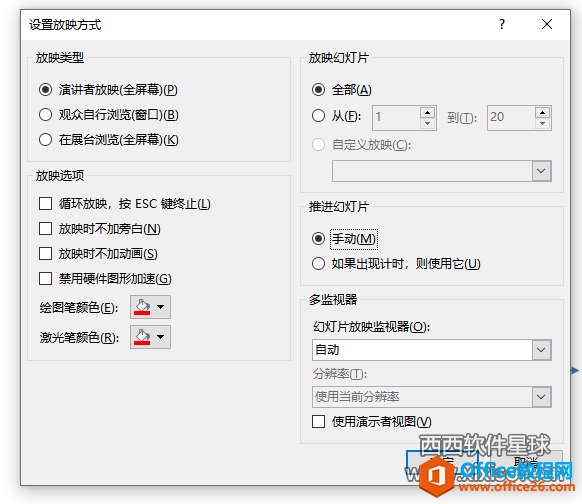Viewport: 582px width, 504px height.
Task: Select 如果出现计时，则使用它 radio button
Action: click(318, 264)
